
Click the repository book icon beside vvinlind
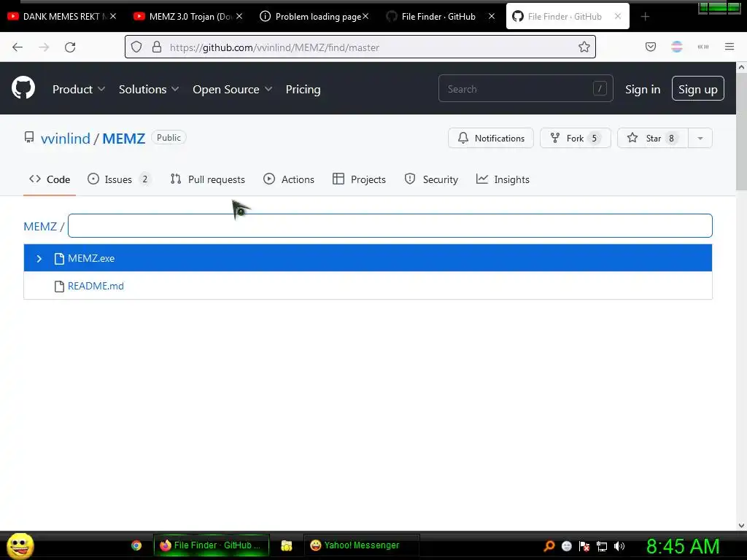[29, 138]
